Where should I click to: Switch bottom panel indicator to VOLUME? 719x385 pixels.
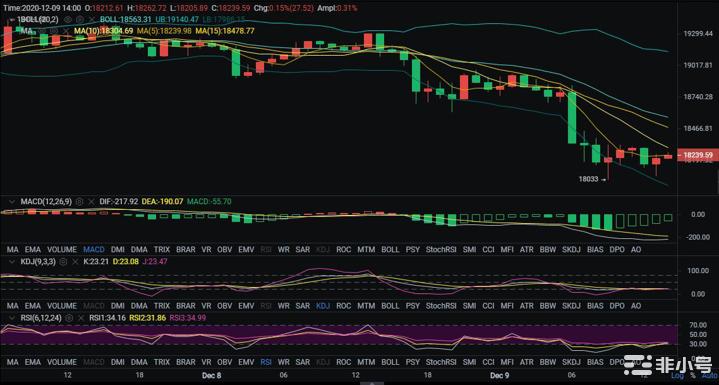pyautogui.click(x=62, y=362)
